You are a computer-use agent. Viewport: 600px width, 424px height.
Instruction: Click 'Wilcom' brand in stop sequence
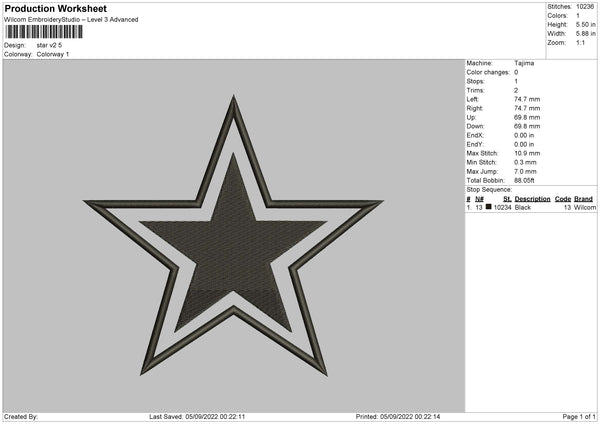tap(585, 207)
